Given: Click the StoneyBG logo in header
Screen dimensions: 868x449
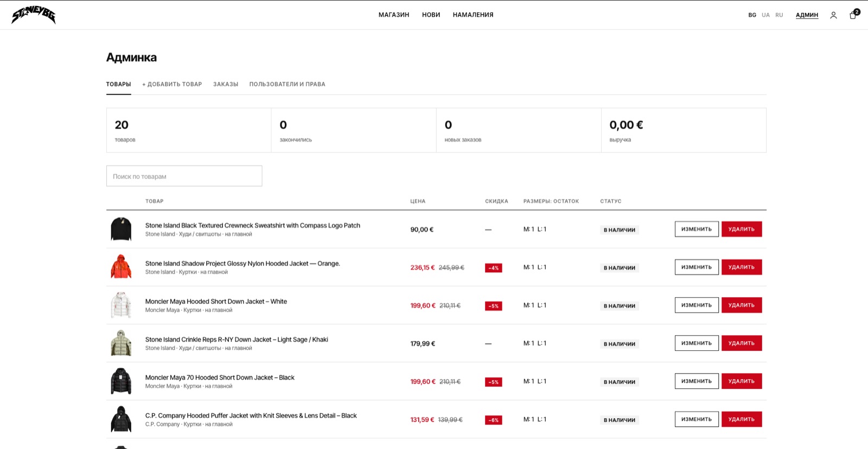Looking at the screenshot, I should pyautogui.click(x=34, y=15).
